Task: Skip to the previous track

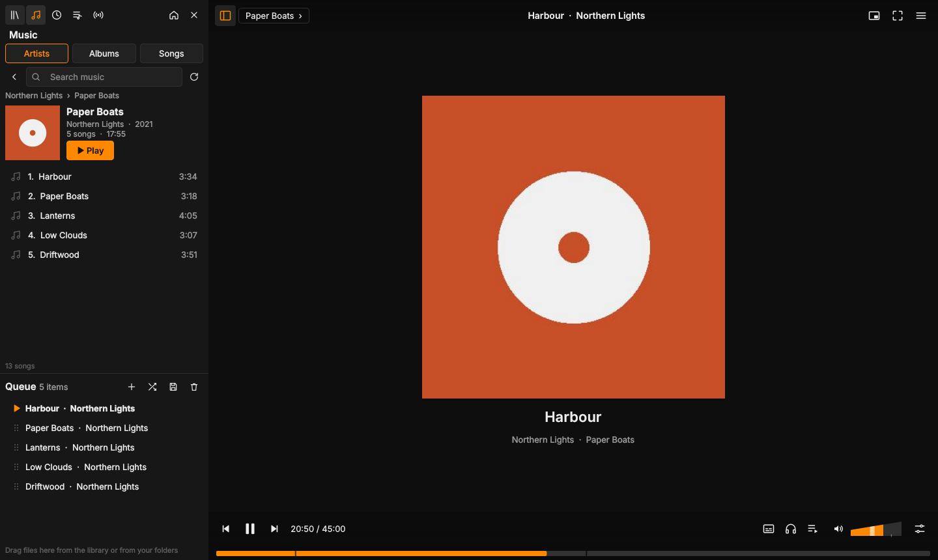Action: [x=226, y=529]
